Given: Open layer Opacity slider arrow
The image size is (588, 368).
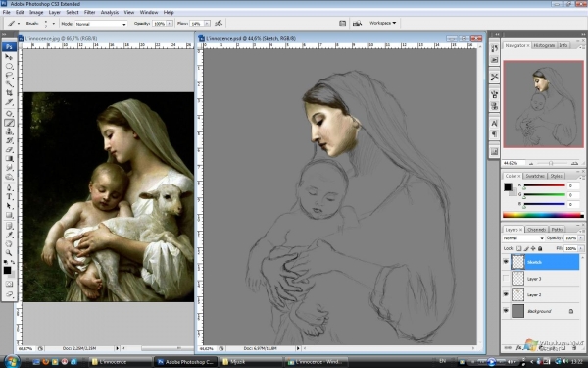Looking at the screenshot, I should 581,238.
